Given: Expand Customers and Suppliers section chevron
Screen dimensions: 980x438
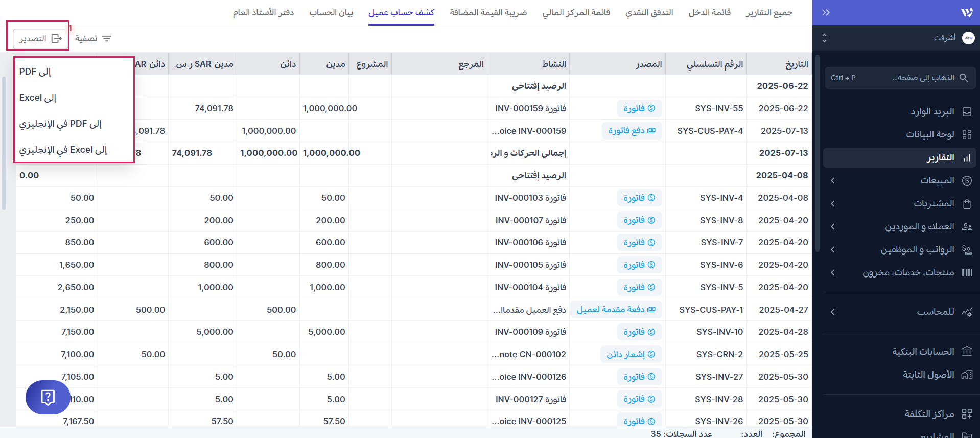Looking at the screenshot, I should tap(833, 226).
